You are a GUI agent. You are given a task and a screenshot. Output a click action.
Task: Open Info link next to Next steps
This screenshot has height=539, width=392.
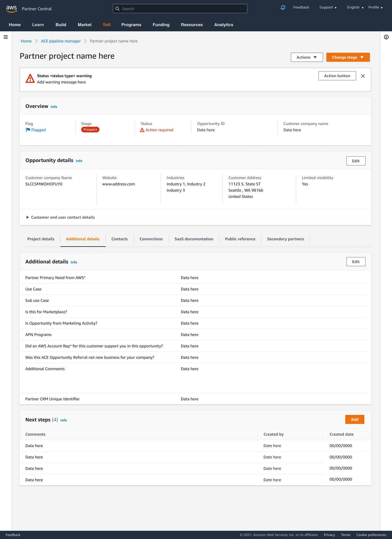click(64, 420)
